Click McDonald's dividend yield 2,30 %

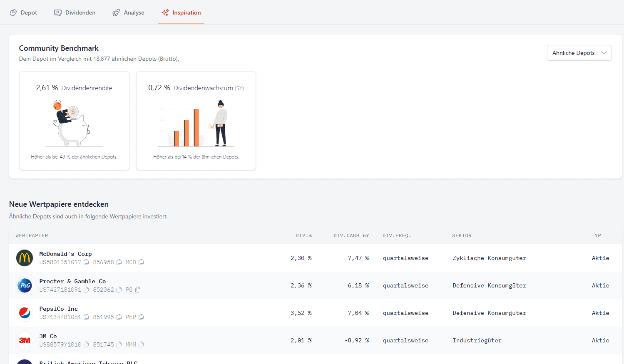pos(301,258)
